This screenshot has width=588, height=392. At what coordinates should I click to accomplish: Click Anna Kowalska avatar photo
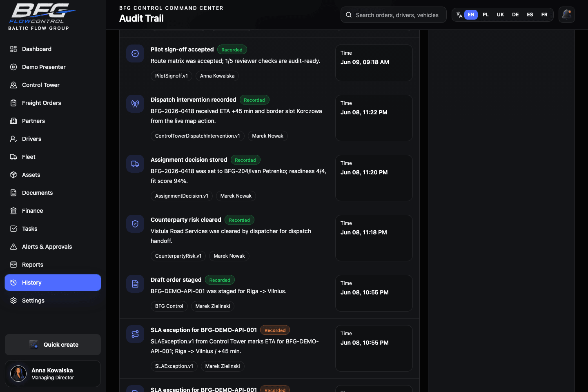click(x=18, y=374)
